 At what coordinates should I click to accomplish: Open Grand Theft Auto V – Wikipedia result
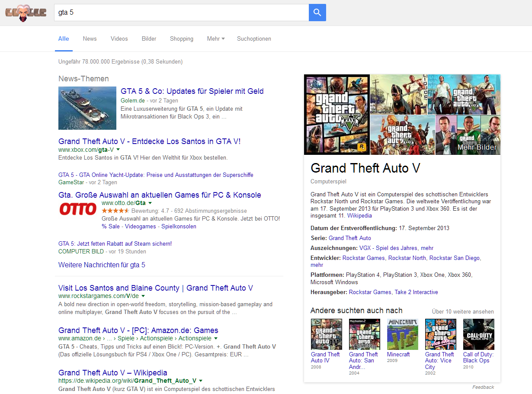(x=113, y=373)
